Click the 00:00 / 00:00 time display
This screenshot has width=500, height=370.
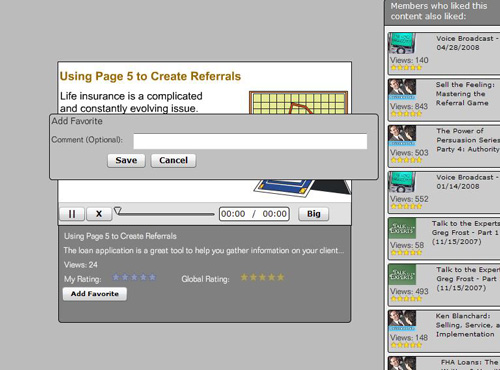[x=254, y=214]
